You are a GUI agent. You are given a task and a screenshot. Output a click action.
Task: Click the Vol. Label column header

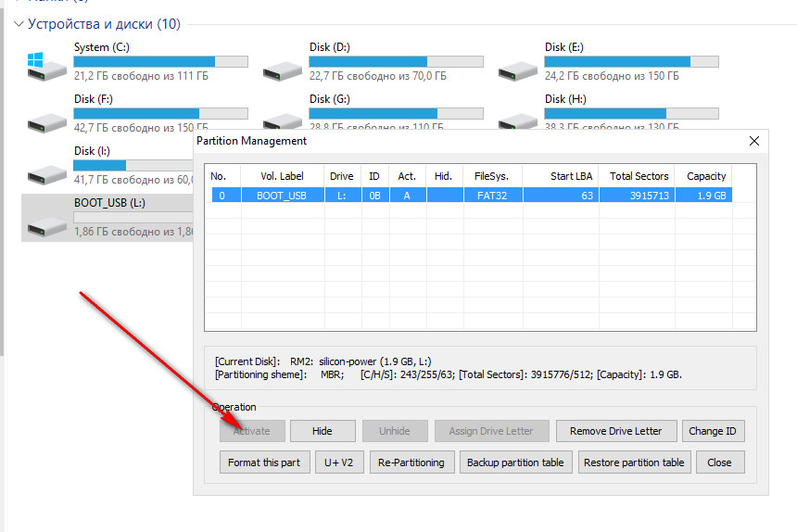coord(282,176)
